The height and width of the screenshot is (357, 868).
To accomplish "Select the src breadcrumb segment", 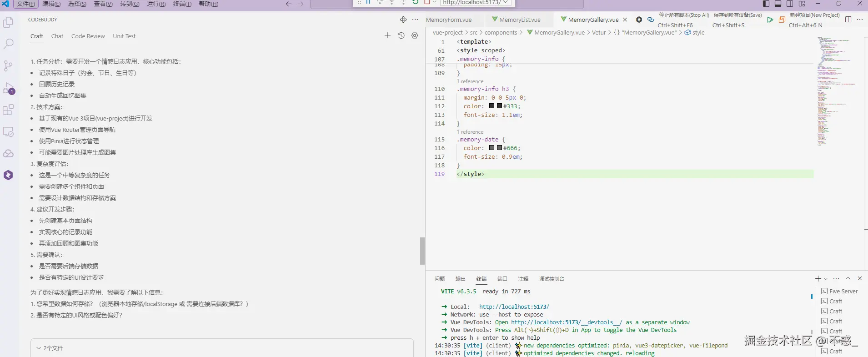I will tap(473, 32).
